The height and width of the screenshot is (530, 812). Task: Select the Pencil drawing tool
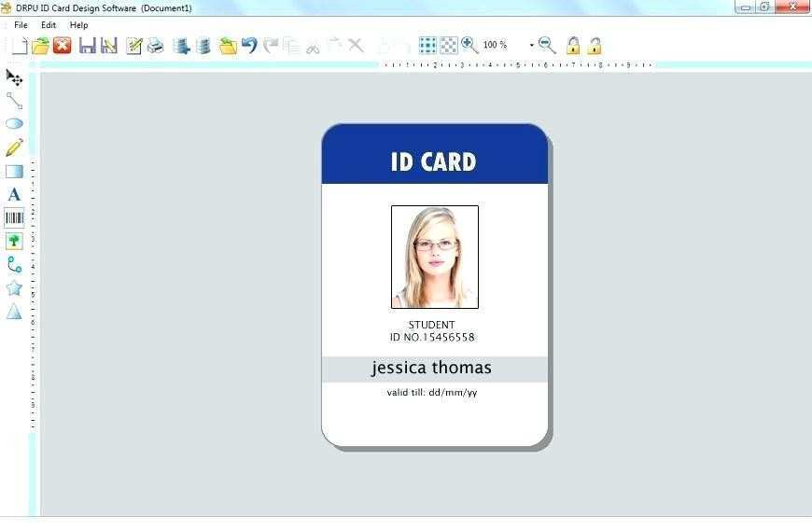pyautogui.click(x=15, y=147)
